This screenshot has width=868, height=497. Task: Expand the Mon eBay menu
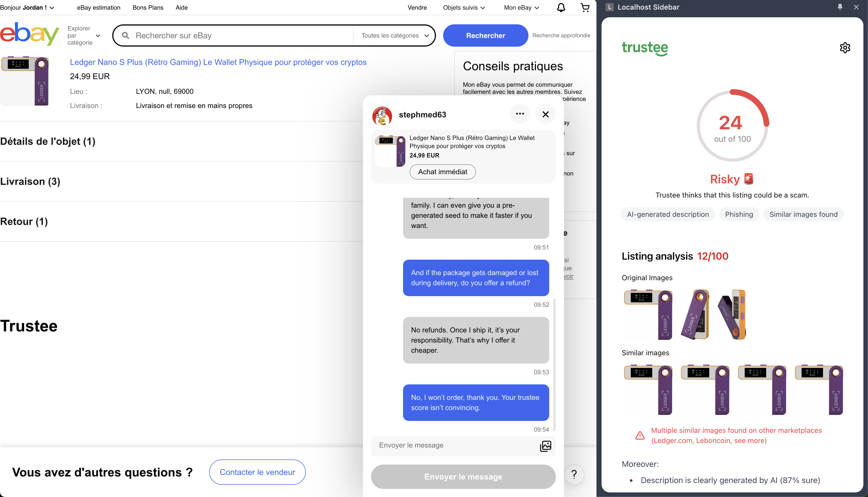[x=521, y=8]
